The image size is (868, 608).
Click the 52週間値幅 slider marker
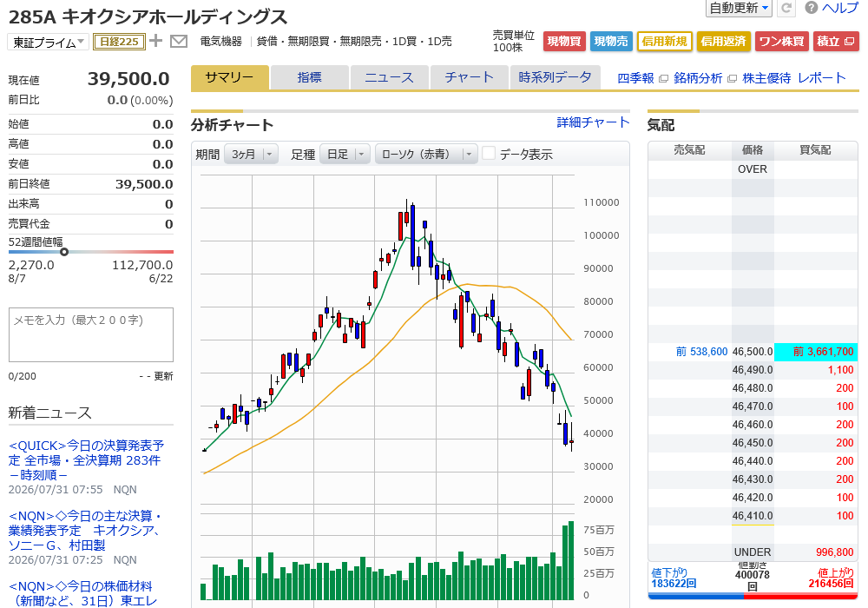pos(64,252)
